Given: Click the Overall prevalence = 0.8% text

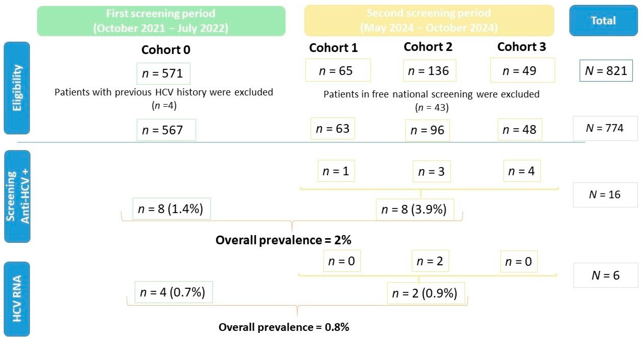Looking at the screenshot, I should click(x=284, y=327).
